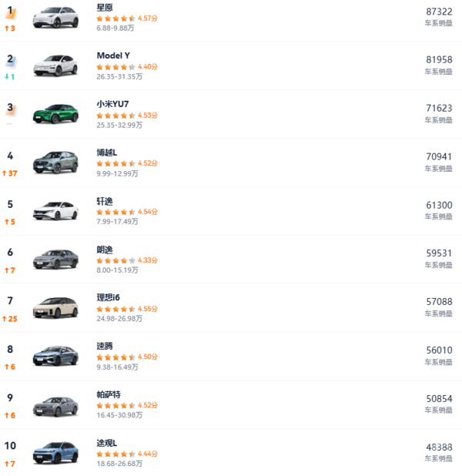462x476 pixels.
Task: Open the Model Y car photo
Action: (x=55, y=66)
